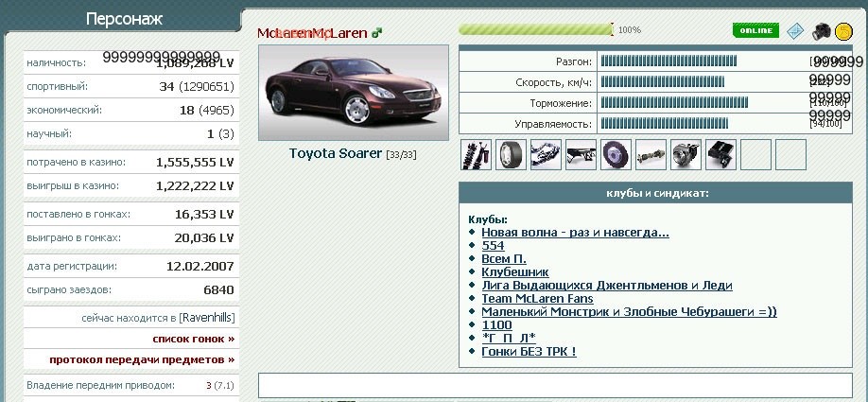The height and width of the screenshot is (402, 868).
Task: Select the tire part icon
Action: pos(511,154)
